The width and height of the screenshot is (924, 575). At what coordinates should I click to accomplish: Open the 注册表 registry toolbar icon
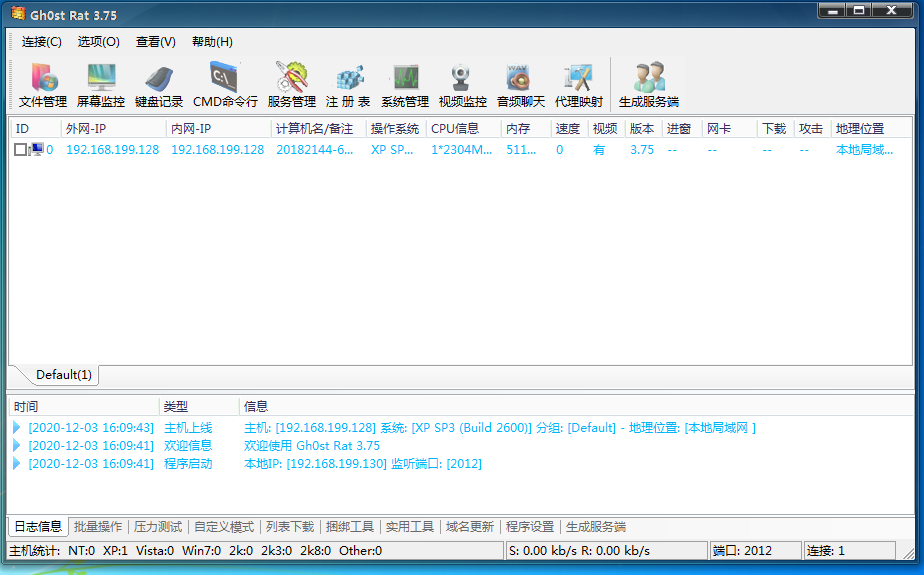(348, 85)
